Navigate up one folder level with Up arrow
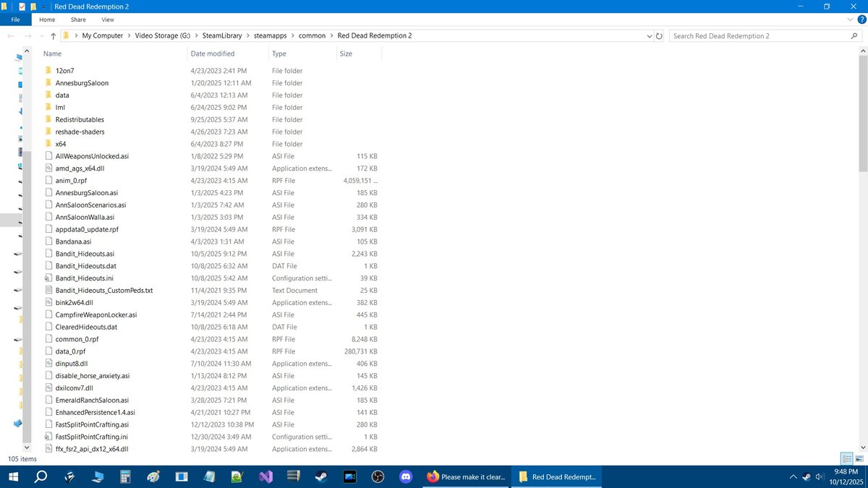The height and width of the screenshot is (488, 868). click(54, 35)
